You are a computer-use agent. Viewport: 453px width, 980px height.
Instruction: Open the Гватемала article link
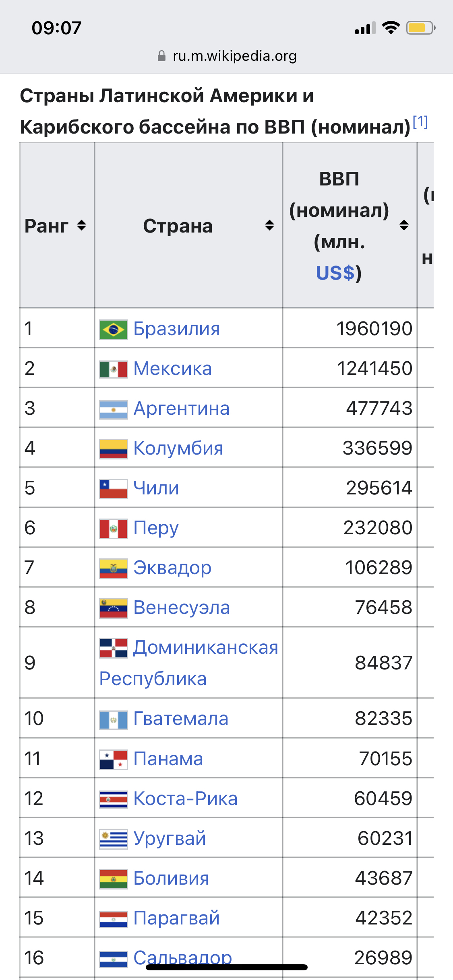tap(180, 719)
